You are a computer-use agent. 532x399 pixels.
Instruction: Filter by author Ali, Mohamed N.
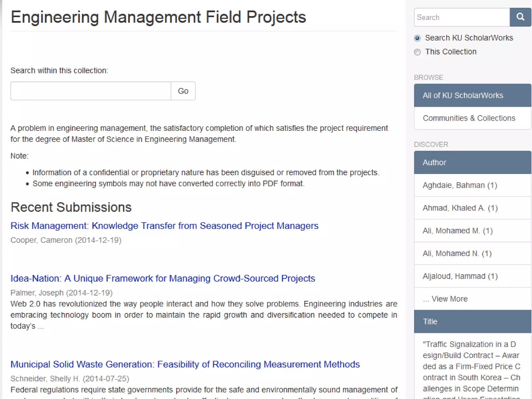[457, 253]
